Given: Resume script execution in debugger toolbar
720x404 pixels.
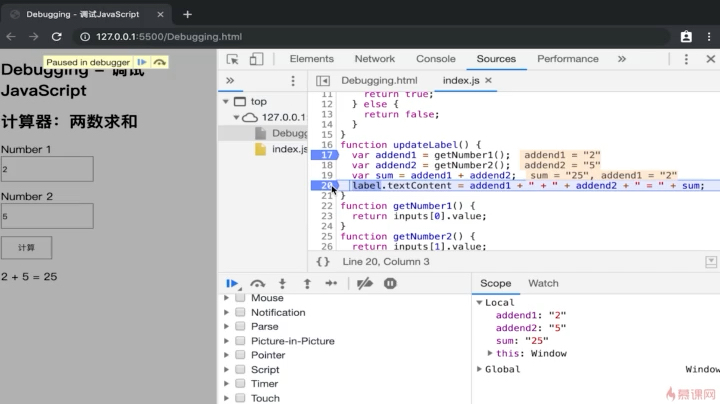Looking at the screenshot, I should [233, 283].
